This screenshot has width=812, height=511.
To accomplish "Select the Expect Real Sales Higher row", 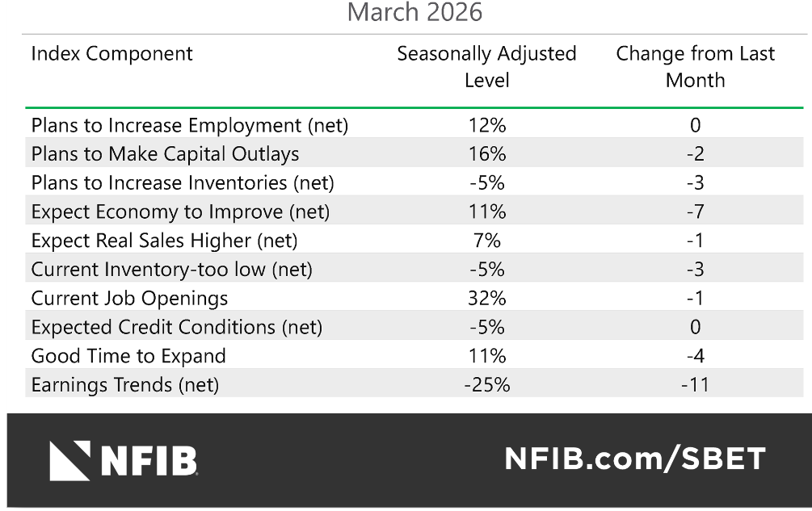I will click(165, 241).
